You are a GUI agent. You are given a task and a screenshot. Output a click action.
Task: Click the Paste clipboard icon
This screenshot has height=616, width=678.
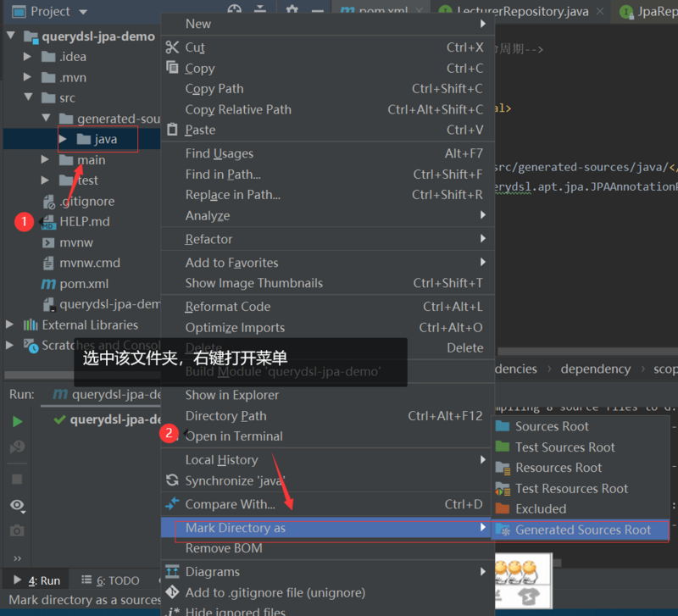pos(172,130)
